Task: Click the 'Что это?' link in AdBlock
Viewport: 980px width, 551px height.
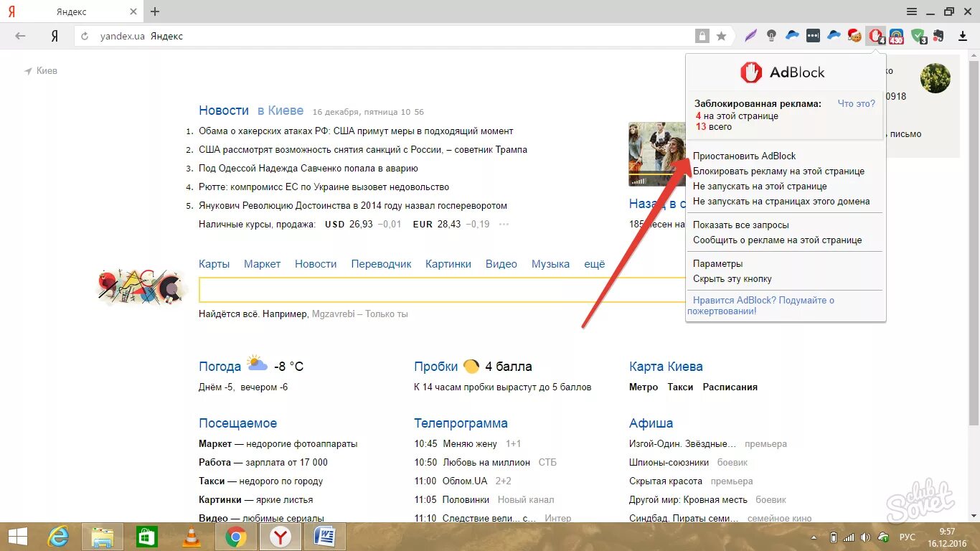Action: click(x=857, y=104)
